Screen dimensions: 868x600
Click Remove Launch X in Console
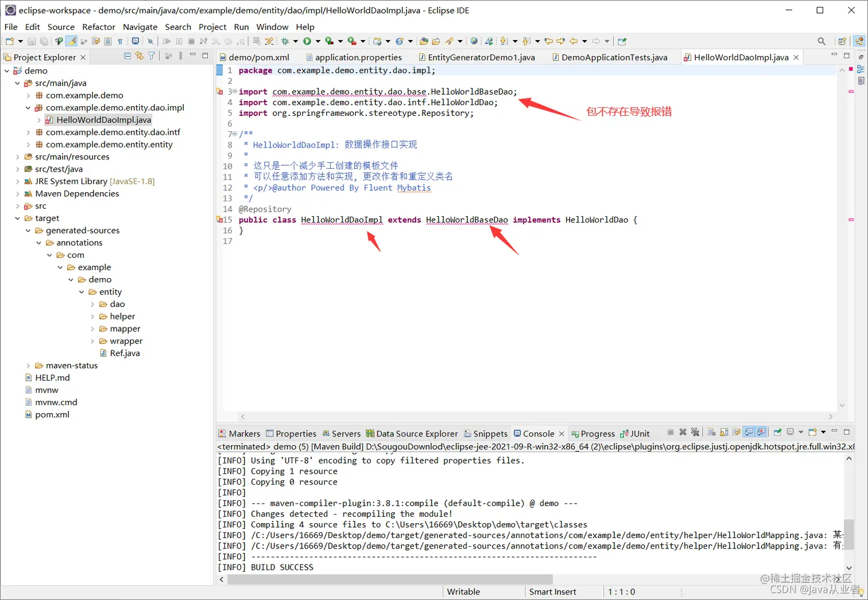(683, 432)
